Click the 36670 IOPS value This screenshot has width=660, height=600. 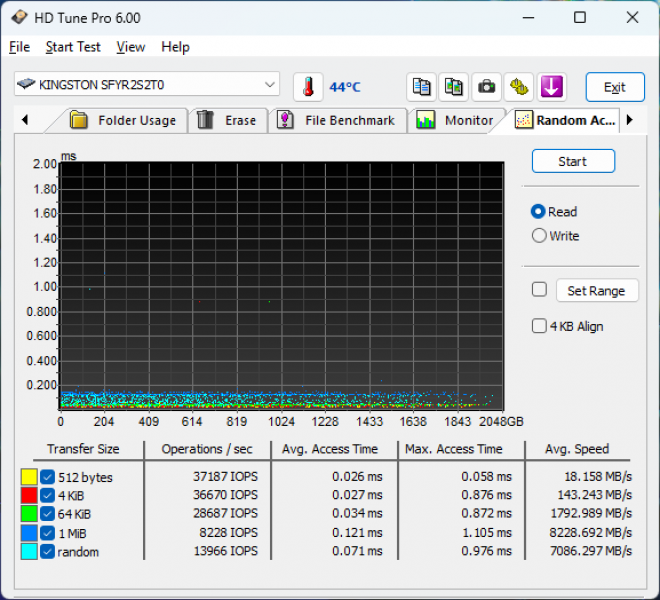pos(225,495)
